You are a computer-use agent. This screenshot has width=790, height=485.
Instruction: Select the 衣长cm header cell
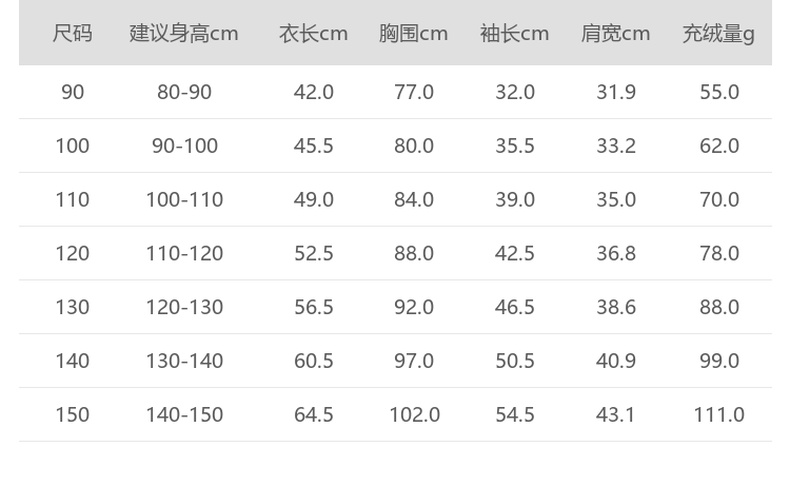(313, 34)
